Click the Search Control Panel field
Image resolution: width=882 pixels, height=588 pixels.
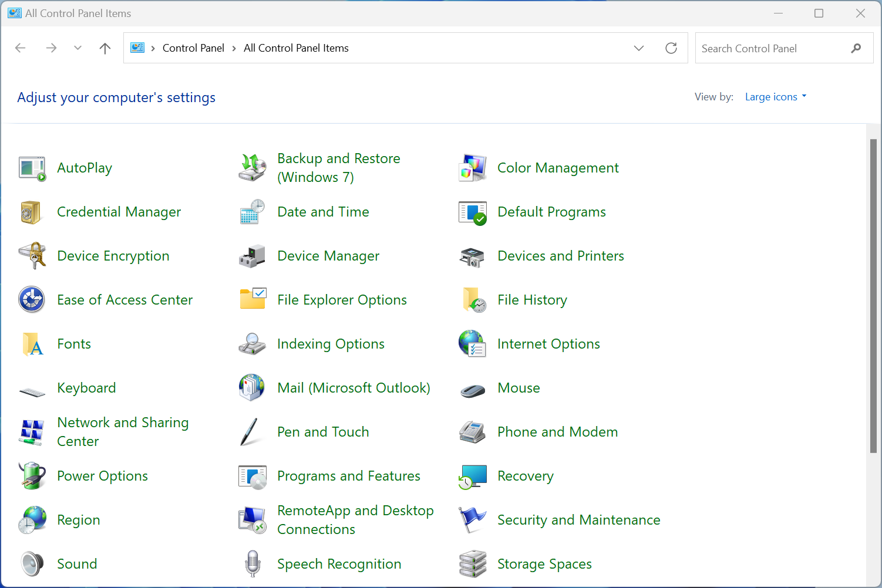(784, 48)
